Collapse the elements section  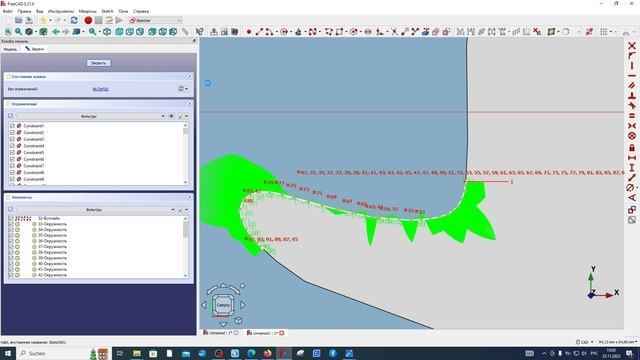tap(190, 197)
